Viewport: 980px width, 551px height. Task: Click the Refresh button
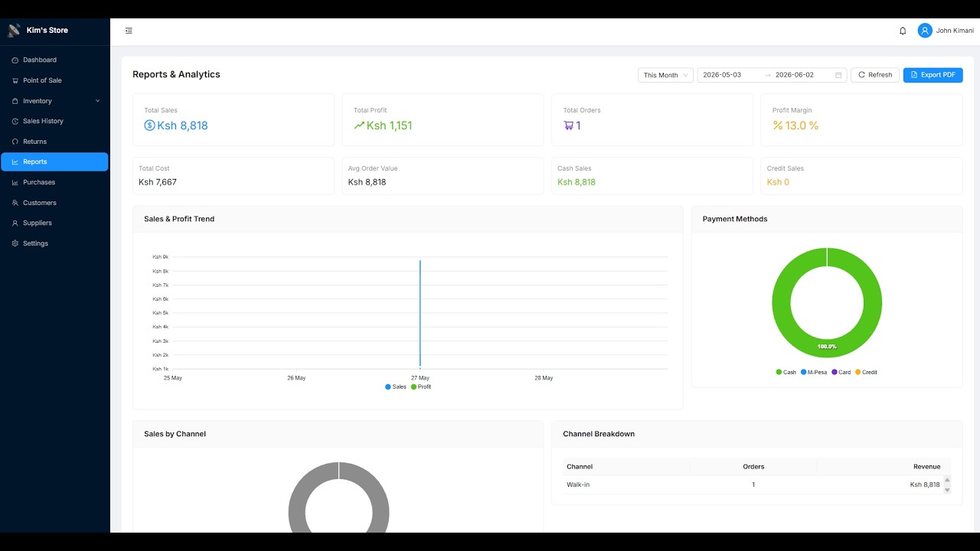tap(875, 75)
